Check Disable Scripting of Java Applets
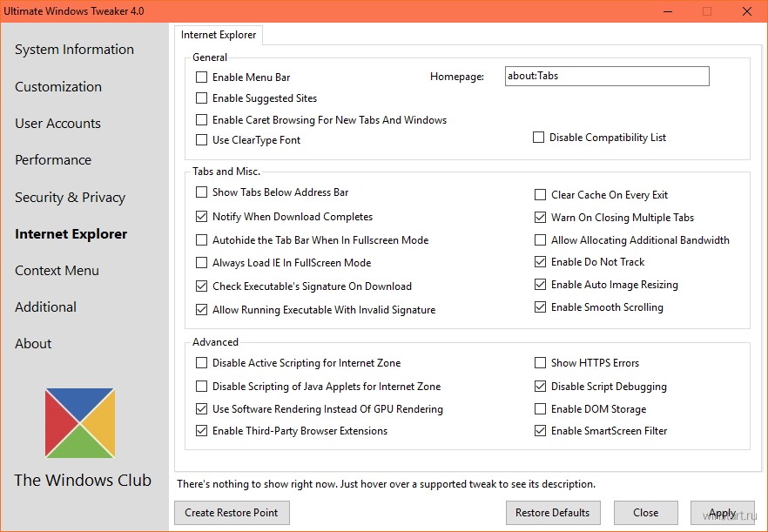 [x=201, y=387]
